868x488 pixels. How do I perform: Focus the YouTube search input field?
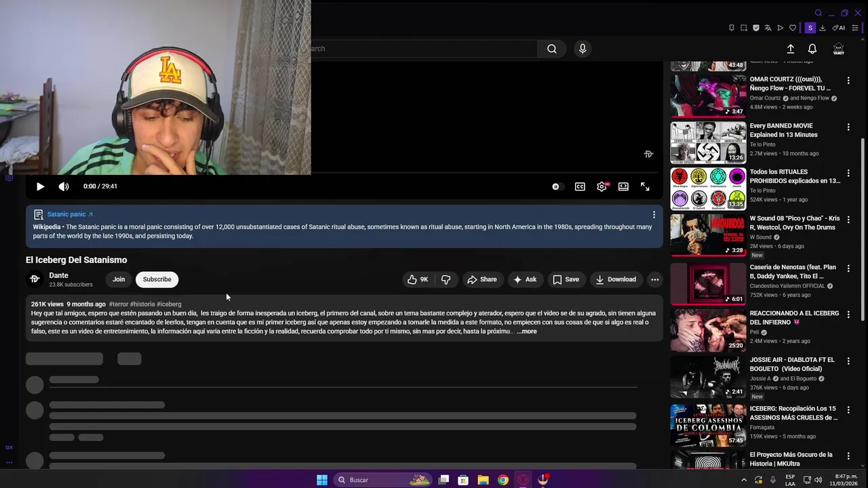coord(425,49)
